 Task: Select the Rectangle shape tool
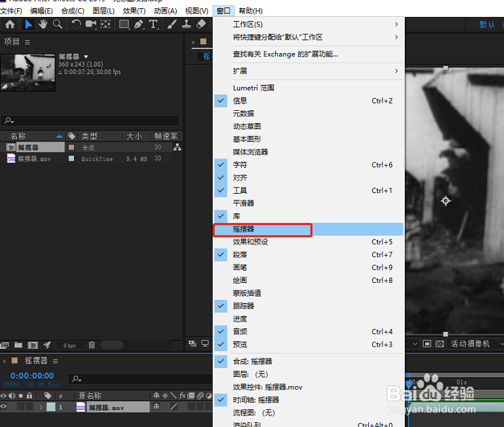124,24
